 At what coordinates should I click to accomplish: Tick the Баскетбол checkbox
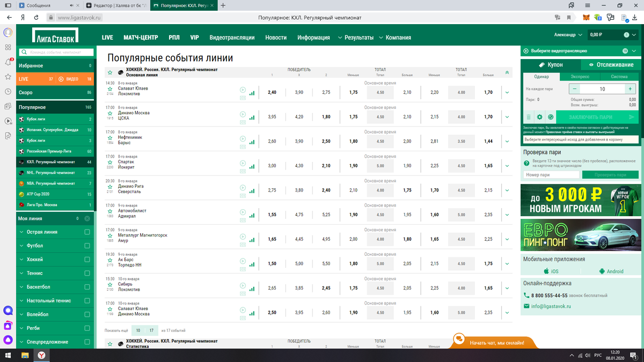point(87,287)
